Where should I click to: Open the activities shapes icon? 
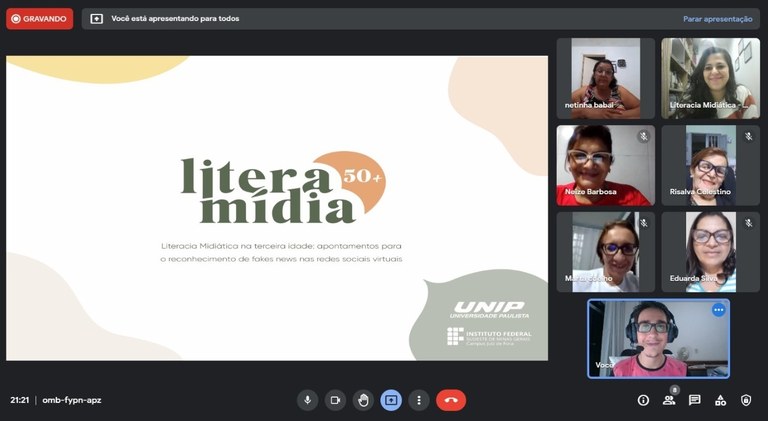click(x=720, y=400)
